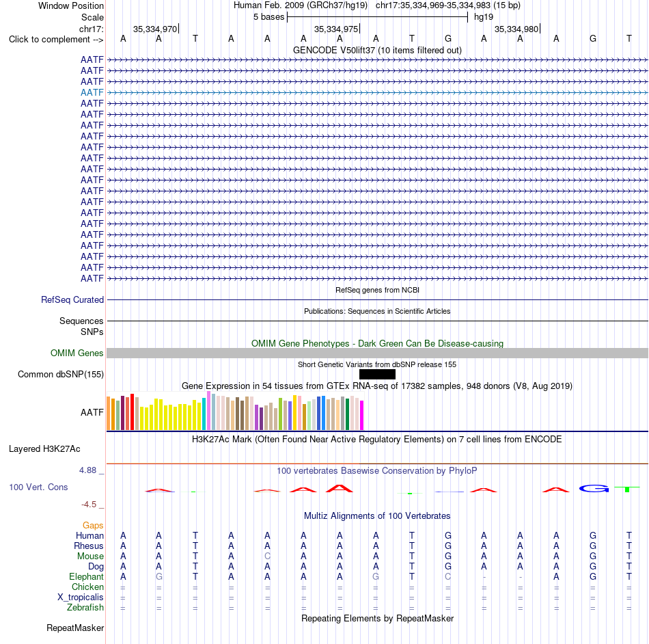Open 'OMIM Gene Phenotypes' green track title
The image size is (649, 644).
coord(377,343)
